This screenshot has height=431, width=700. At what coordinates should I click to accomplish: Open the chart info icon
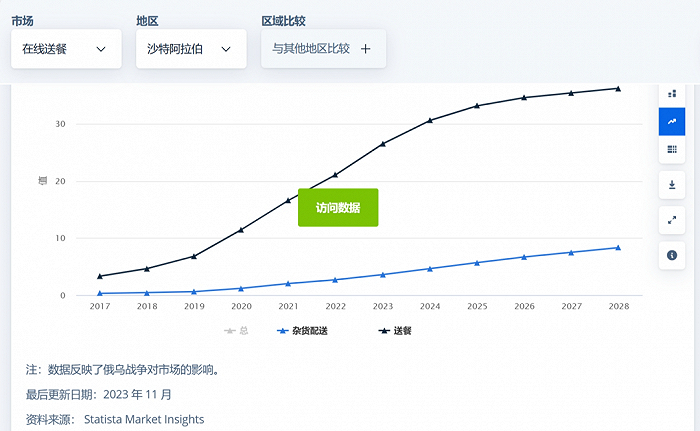pyautogui.click(x=671, y=255)
